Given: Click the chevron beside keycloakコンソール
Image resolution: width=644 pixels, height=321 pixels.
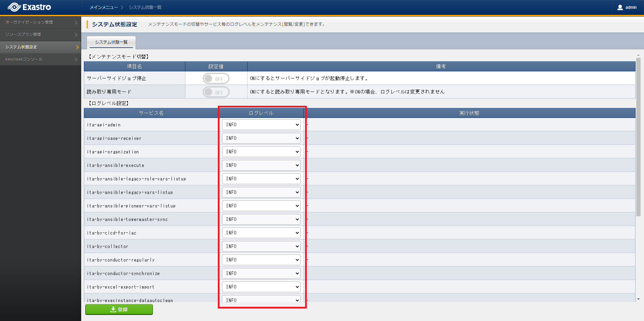Looking at the screenshot, I should coord(76,59).
